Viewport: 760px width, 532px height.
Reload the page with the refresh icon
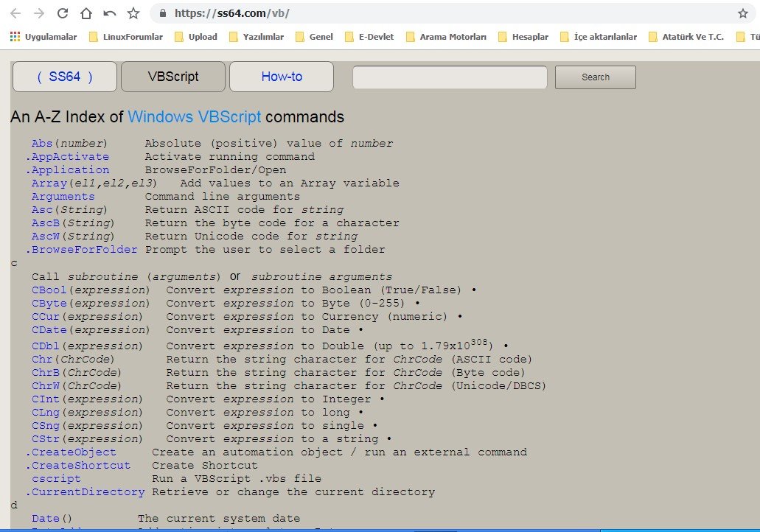coord(63,13)
